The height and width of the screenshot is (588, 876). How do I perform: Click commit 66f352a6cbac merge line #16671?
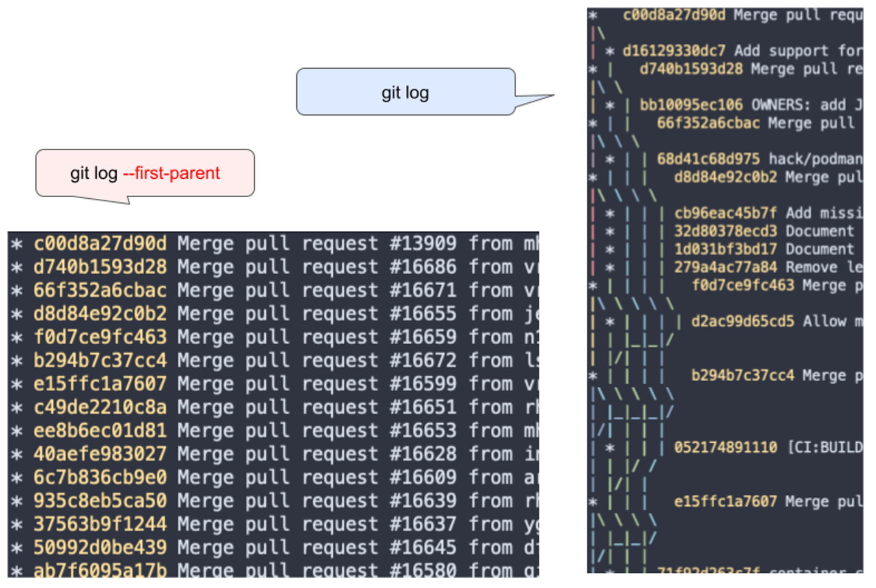coord(274,290)
